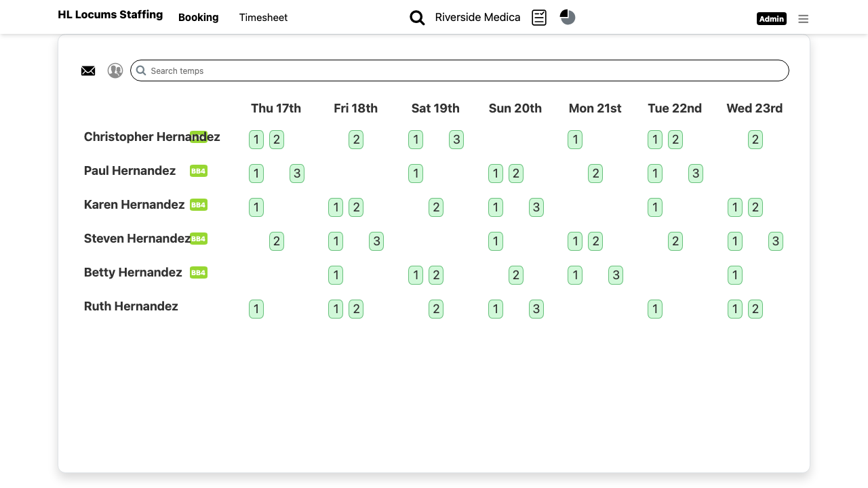Select Ruth's Sat 19th shift 2
The height and width of the screenshot is (488, 868).
tap(436, 309)
